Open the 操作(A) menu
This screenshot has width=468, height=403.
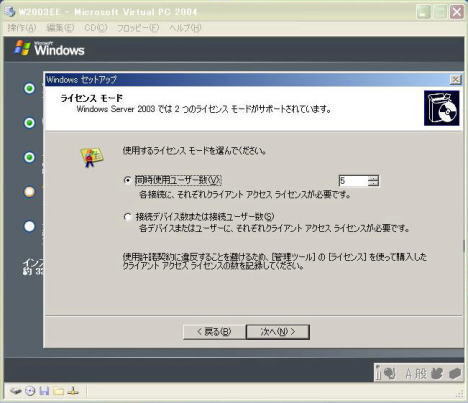[22, 28]
